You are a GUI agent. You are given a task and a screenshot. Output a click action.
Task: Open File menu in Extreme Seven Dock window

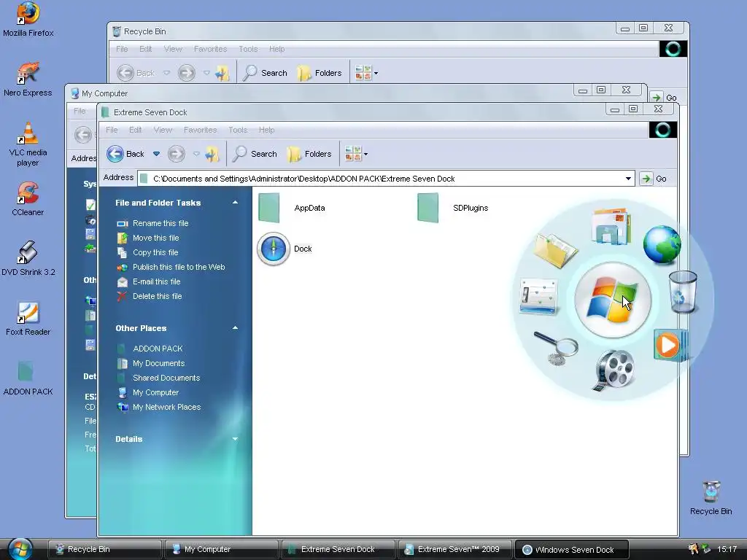pos(112,130)
